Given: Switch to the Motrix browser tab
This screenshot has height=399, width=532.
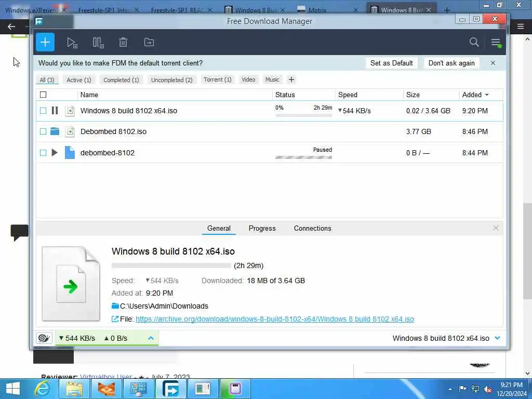Looking at the screenshot, I should pos(317,10).
